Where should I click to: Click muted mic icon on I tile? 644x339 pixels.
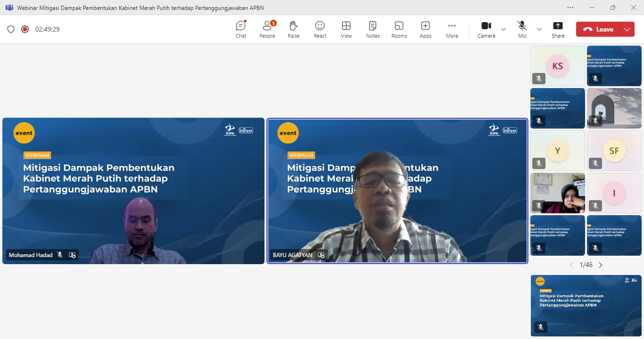[x=595, y=206]
